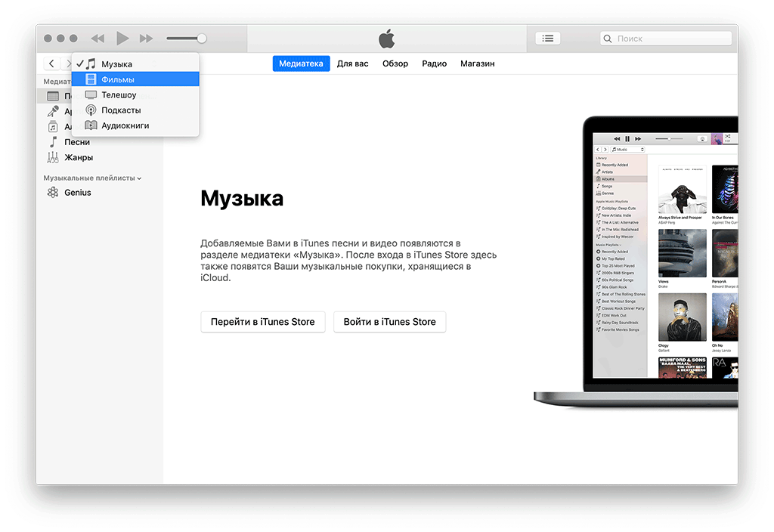Select Музыка in the media type menu
The width and height of the screenshot is (774, 532).
[136, 64]
